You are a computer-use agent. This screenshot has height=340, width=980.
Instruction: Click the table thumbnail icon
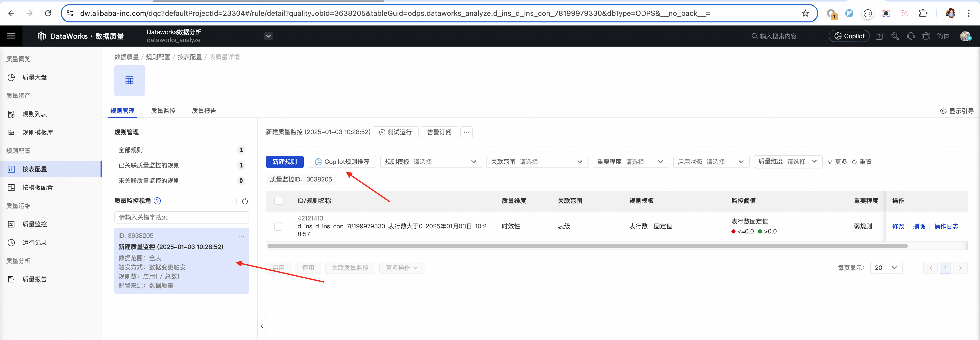click(129, 81)
